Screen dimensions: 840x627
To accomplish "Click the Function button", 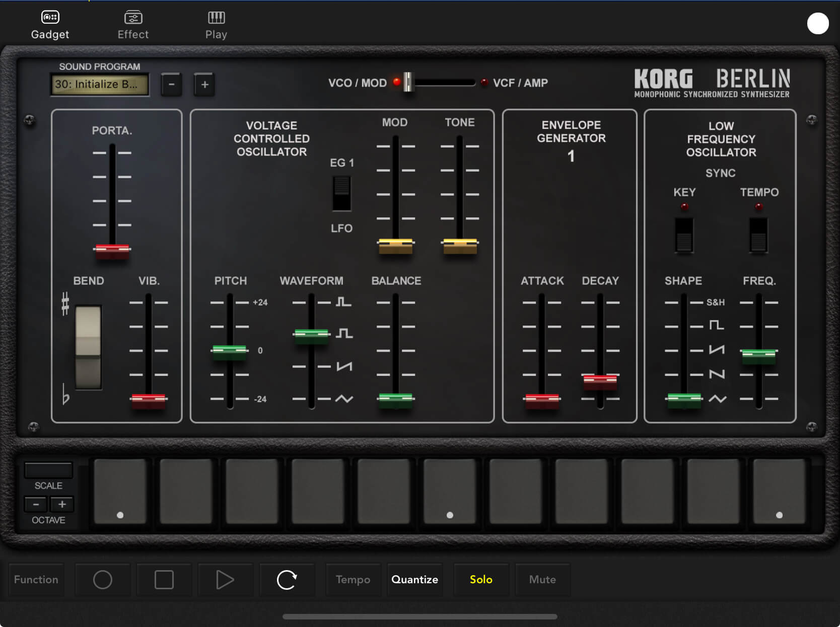I will (36, 580).
